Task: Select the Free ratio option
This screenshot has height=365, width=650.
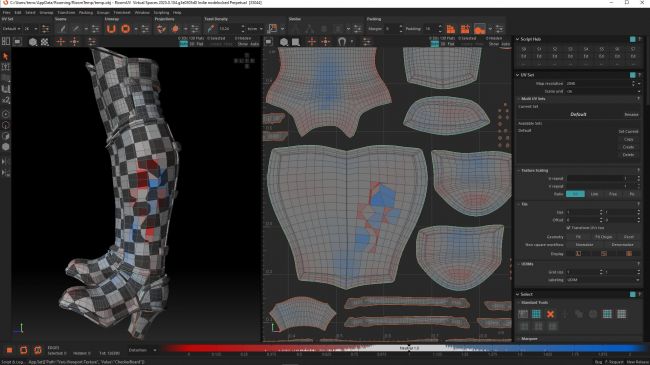Action: tap(613, 194)
